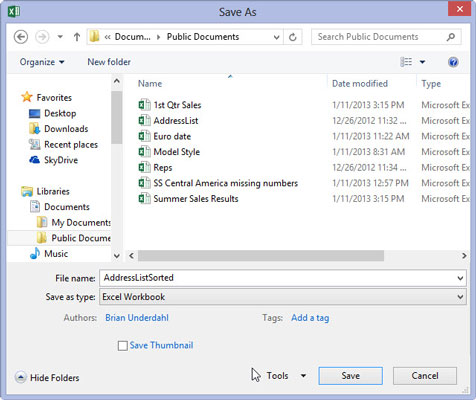The image size is (476, 400).
Task: Sort by the Type column header
Action: click(x=431, y=84)
